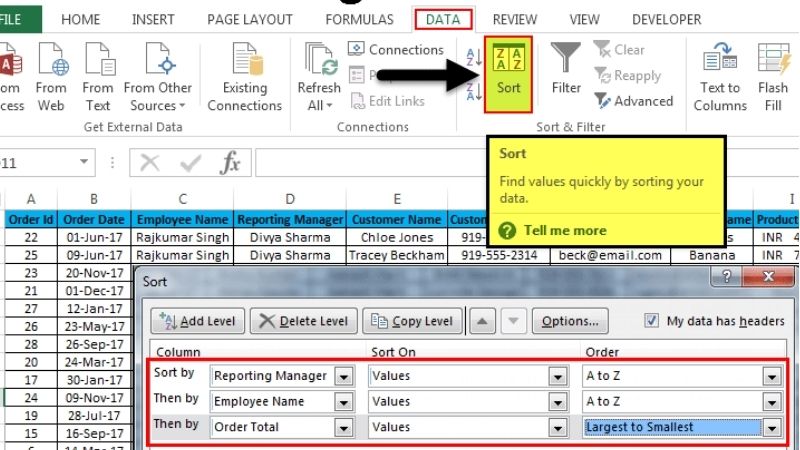Click the insert function fx icon

pyautogui.click(x=230, y=163)
